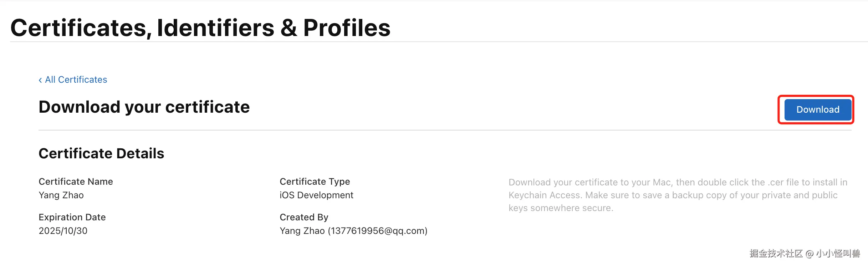Click the Certificate Type label

tap(315, 181)
